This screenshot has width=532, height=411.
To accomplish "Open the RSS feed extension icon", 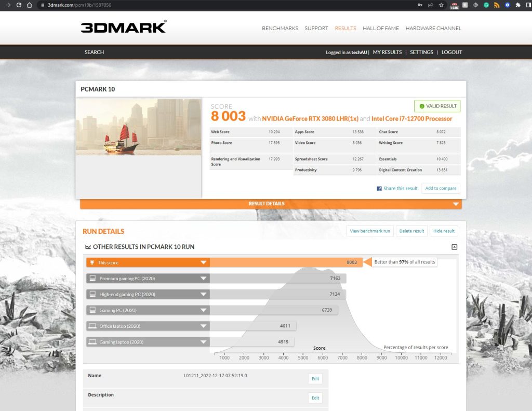I will (x=497, y=5).
